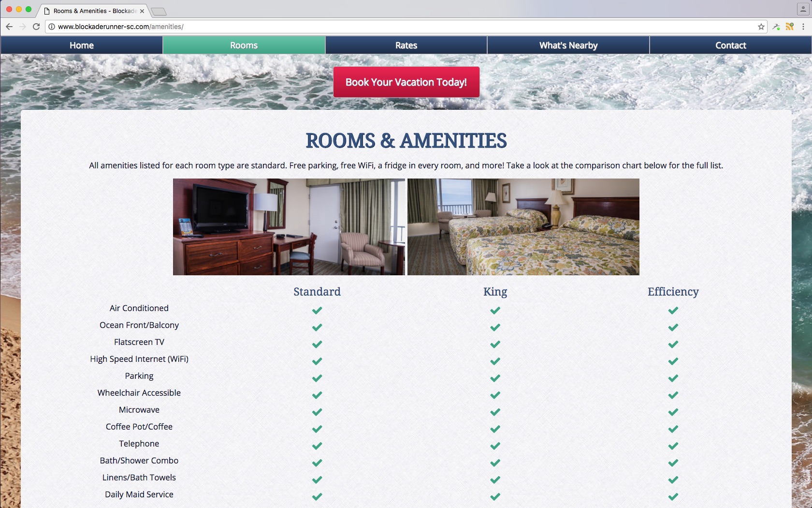
Task: Open What's Nearby menu item
Action: coord(568,45)
